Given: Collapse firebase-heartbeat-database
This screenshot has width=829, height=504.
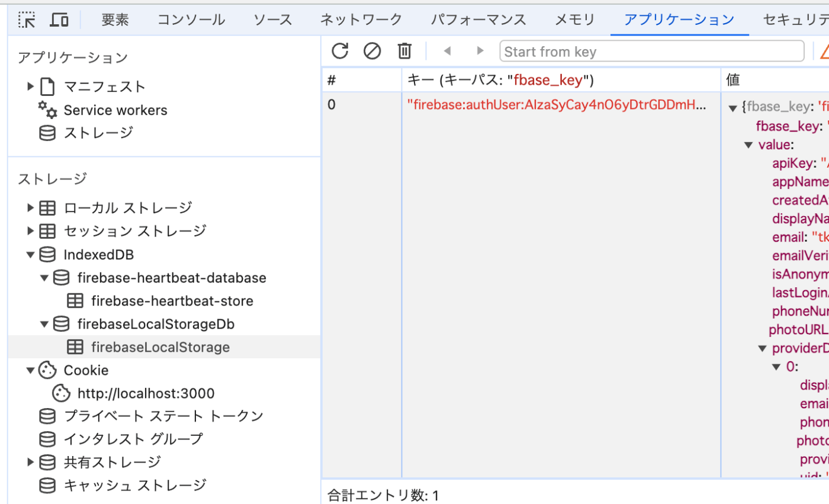Looking at the screenshot, I should pos(44,278).
